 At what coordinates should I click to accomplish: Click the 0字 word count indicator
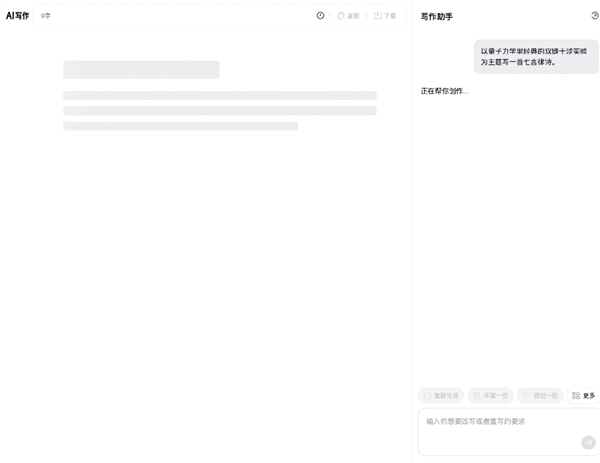click(46, 16)
